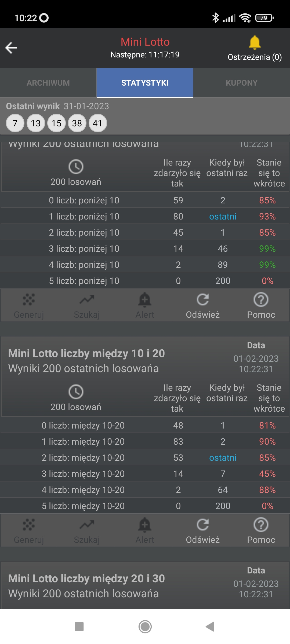Tap Szukaj under the poniżej 10 table
This screenshot has width=290, height=644.
point(87,305)
